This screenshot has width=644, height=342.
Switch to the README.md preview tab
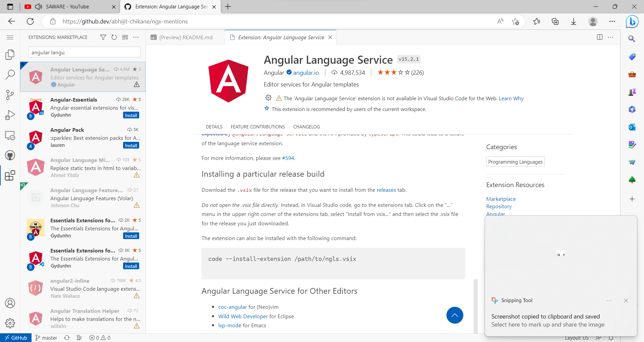pos(185,37)
